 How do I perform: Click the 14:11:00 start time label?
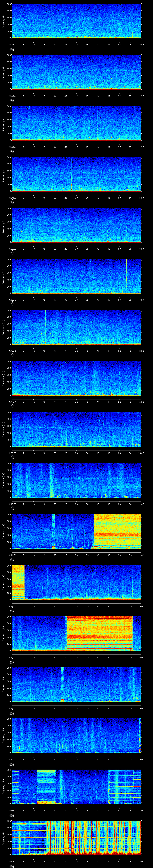click(x=12, y=555)
